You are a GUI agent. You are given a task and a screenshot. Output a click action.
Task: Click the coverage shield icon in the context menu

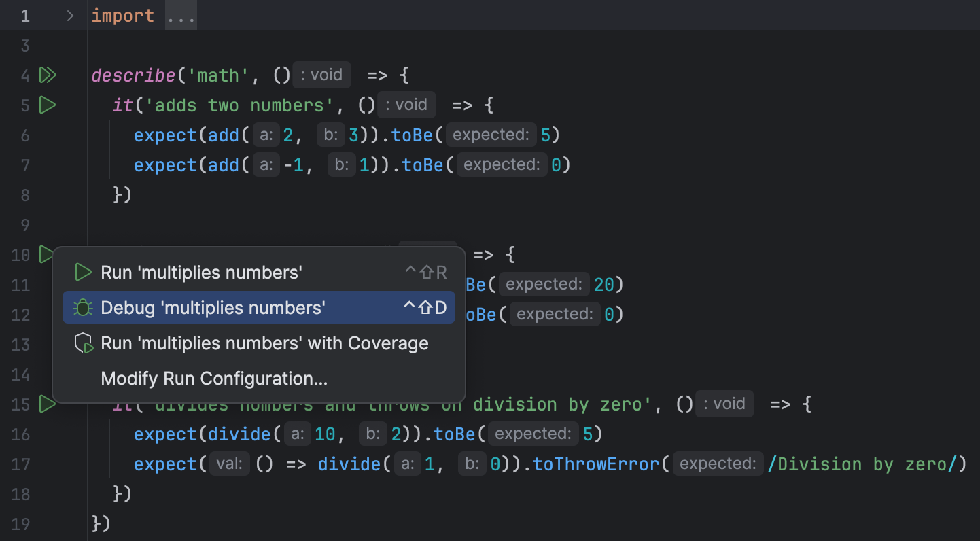point(82,343)
